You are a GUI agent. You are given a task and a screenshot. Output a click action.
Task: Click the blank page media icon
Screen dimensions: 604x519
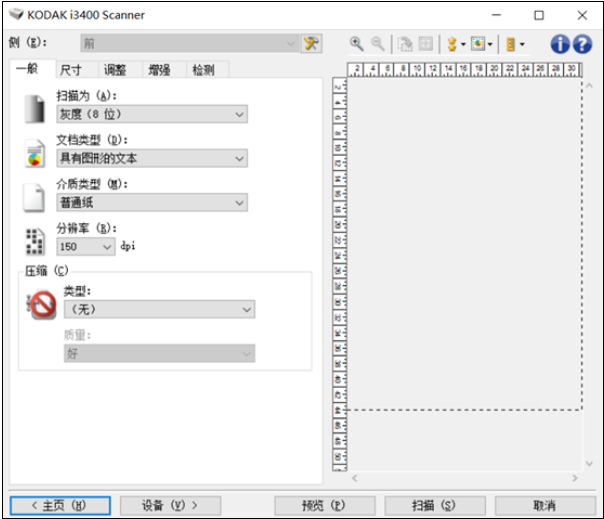[34, 198]
